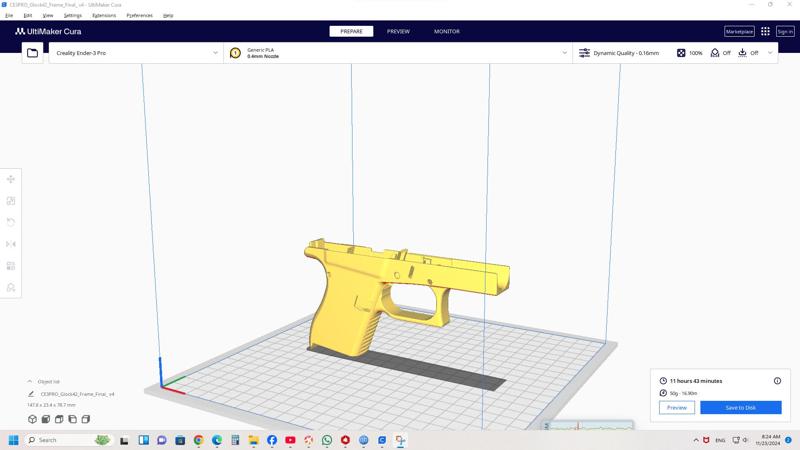This screenshot has height=450, width=800.
Task: Select the Mirror tool in left toolbar
Action: pos(11,244)
